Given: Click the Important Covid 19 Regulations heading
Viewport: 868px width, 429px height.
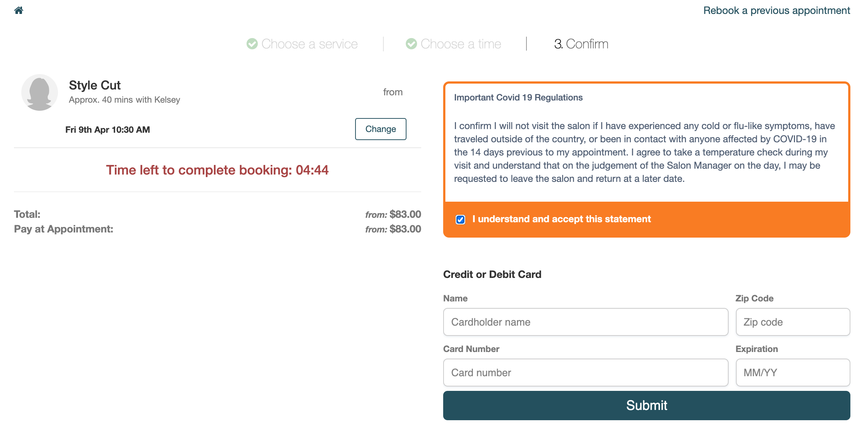Looking at the screenshot, I should pos(518,98).
